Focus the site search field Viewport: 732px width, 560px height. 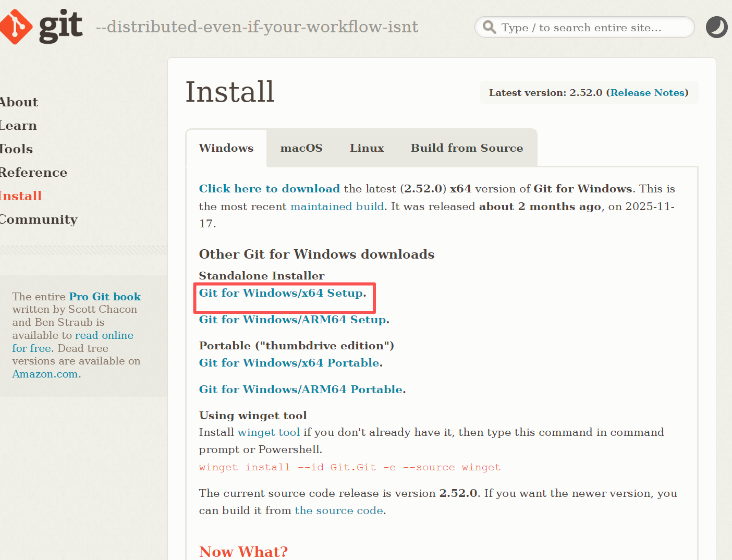point(584,27)
